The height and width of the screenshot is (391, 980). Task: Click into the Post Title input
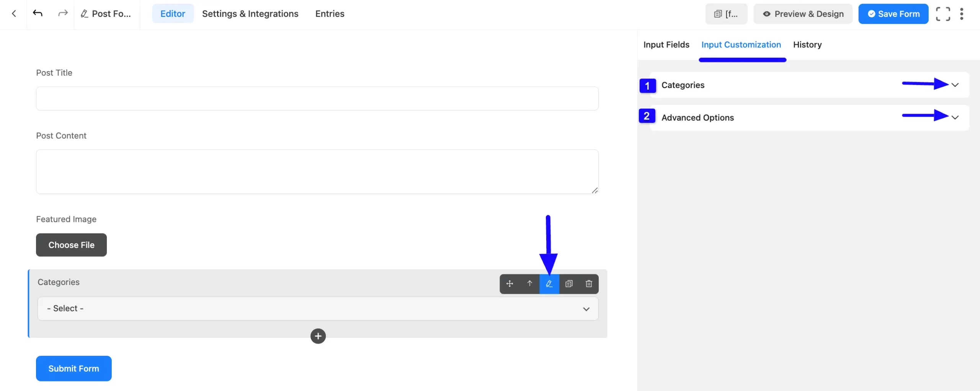[317, 98]
